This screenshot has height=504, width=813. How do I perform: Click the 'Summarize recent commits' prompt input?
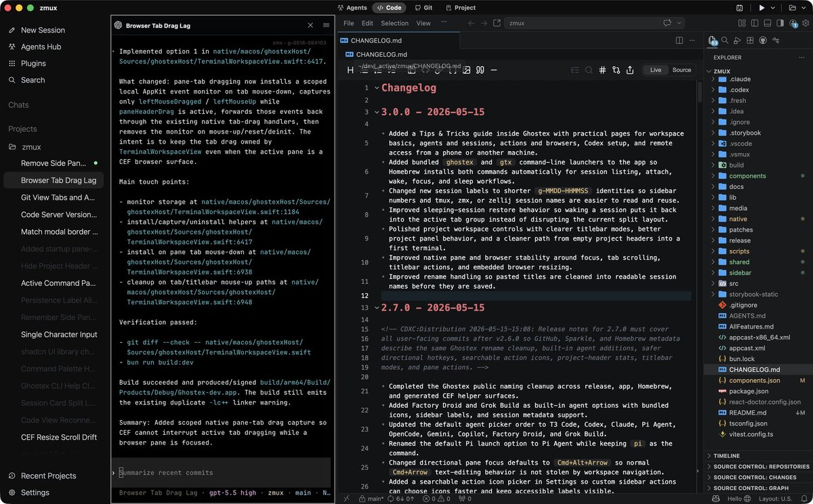click(222, 472)
